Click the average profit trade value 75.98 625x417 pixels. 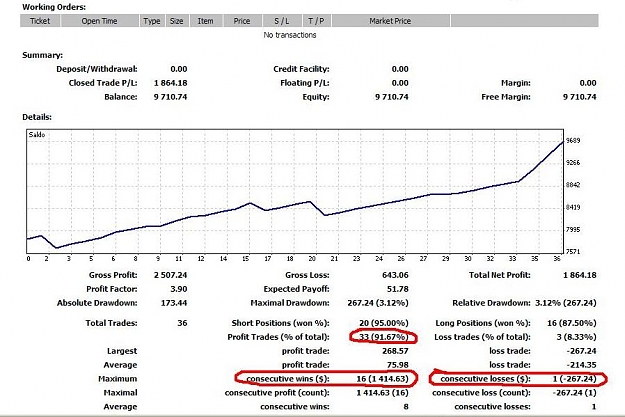(x=400, y=365)
